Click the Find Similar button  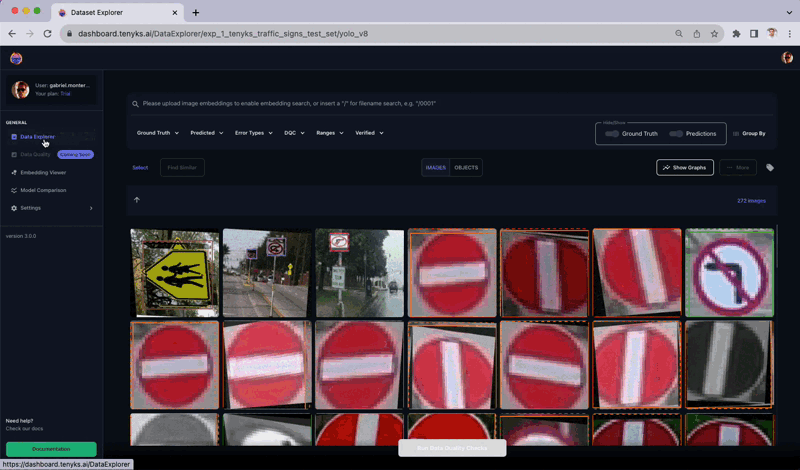182,167
